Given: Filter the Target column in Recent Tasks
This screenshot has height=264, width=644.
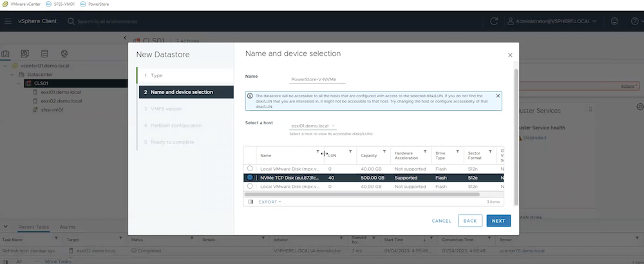Looking at the screenshot, I should pos(121,238).
